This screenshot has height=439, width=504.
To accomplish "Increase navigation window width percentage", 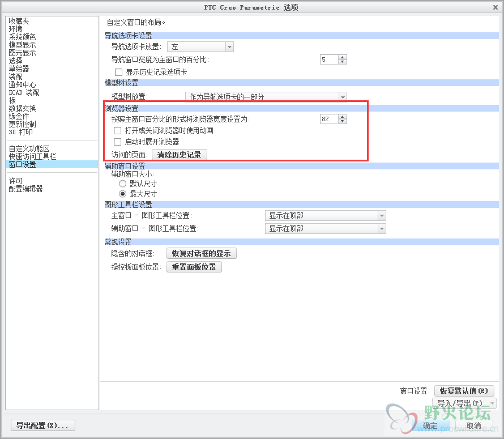I will (343, 57).
